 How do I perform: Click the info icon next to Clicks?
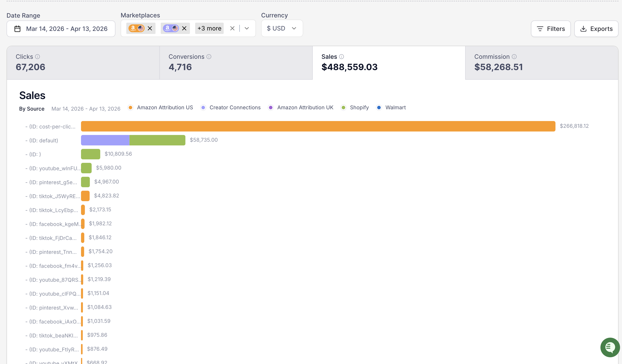[x=37, y=57]
